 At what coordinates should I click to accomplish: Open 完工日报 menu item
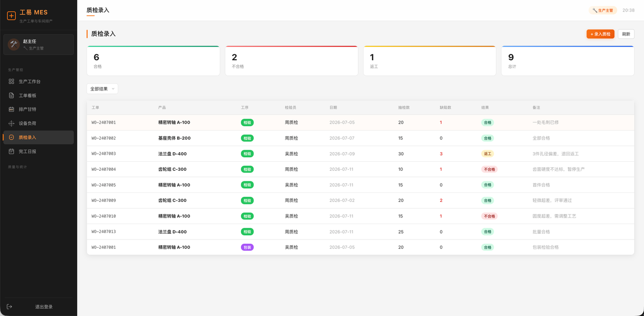click(38, 151)
